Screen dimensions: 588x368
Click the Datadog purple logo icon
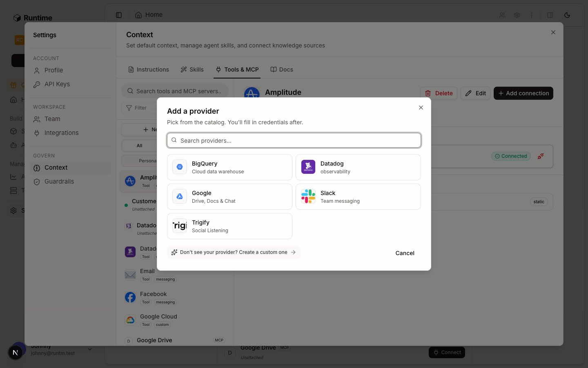308,167
